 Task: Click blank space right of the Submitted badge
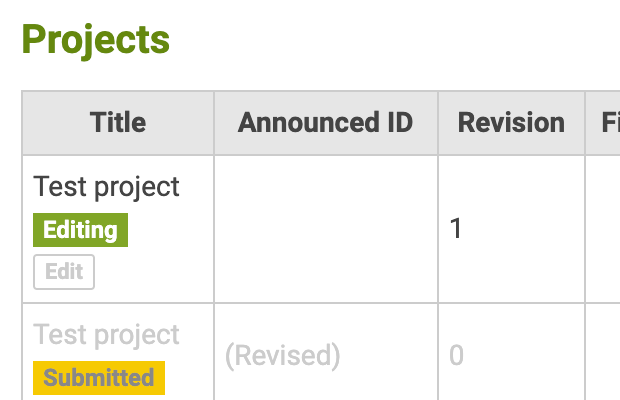188,379
